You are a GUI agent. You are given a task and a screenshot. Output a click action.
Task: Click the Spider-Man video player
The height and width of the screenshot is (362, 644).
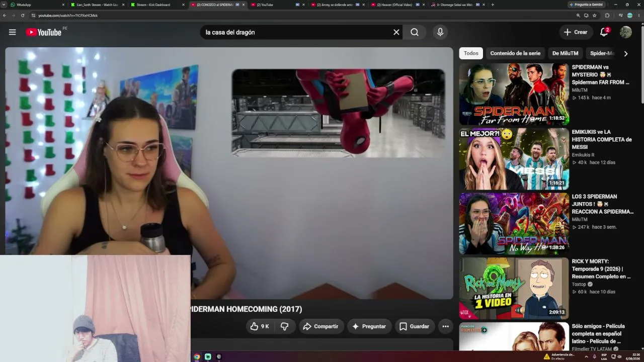[x=229, y=173]
